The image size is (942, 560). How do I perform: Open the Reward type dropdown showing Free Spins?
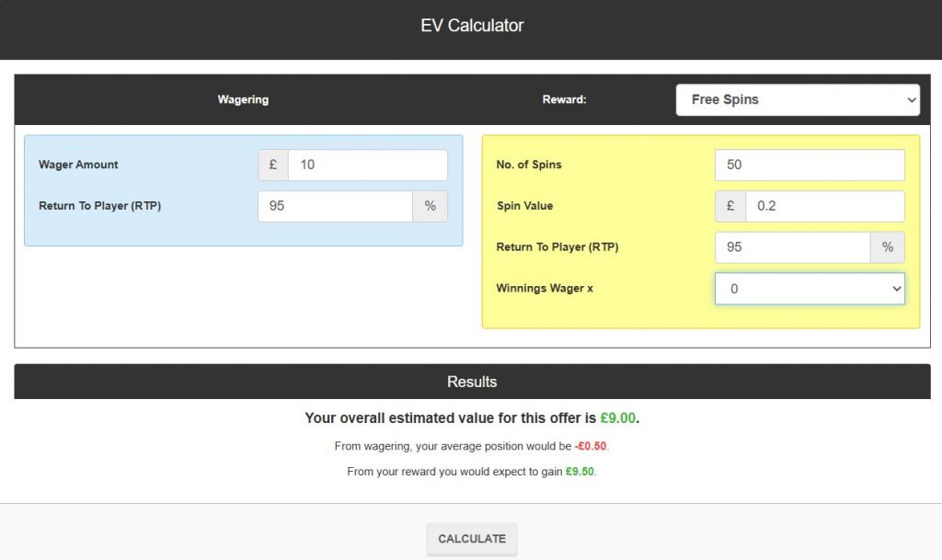pos(798,99)
